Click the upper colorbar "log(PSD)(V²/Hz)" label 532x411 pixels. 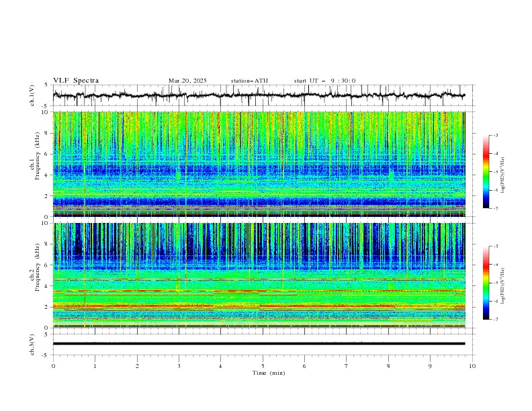[x=504, y=175]
